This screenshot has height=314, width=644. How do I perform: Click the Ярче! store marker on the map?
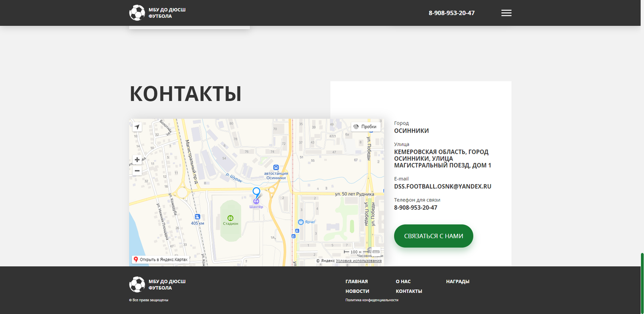coord(301,222)
